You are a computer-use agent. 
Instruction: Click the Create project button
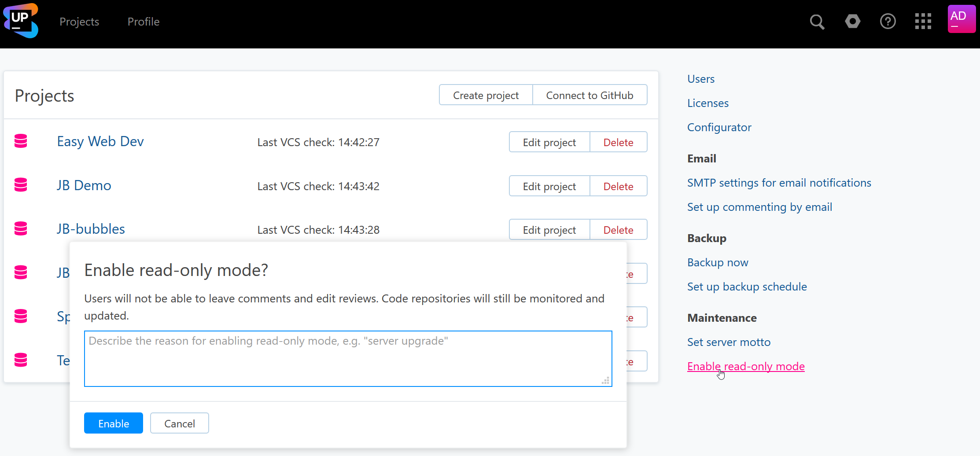click(485, 95)
